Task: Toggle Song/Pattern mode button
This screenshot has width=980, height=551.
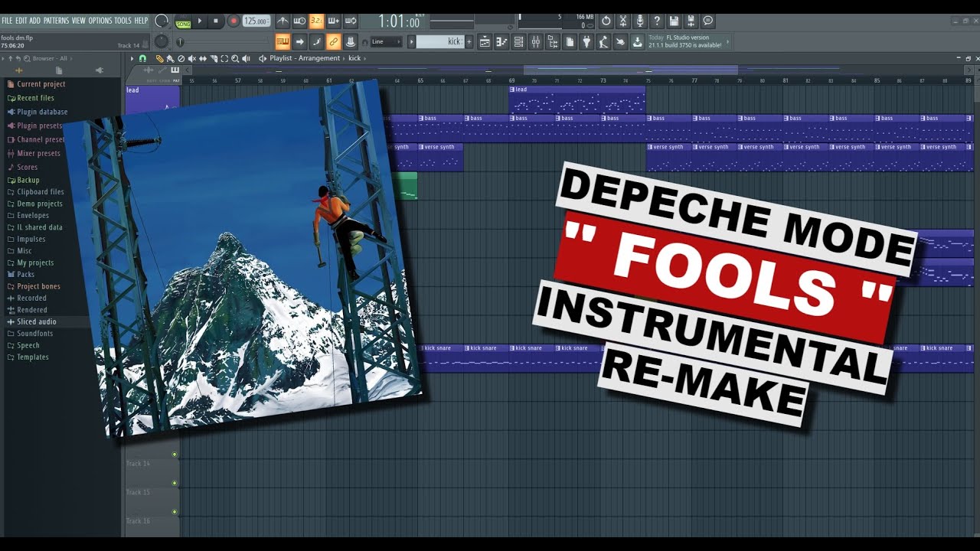Action: 184,21
